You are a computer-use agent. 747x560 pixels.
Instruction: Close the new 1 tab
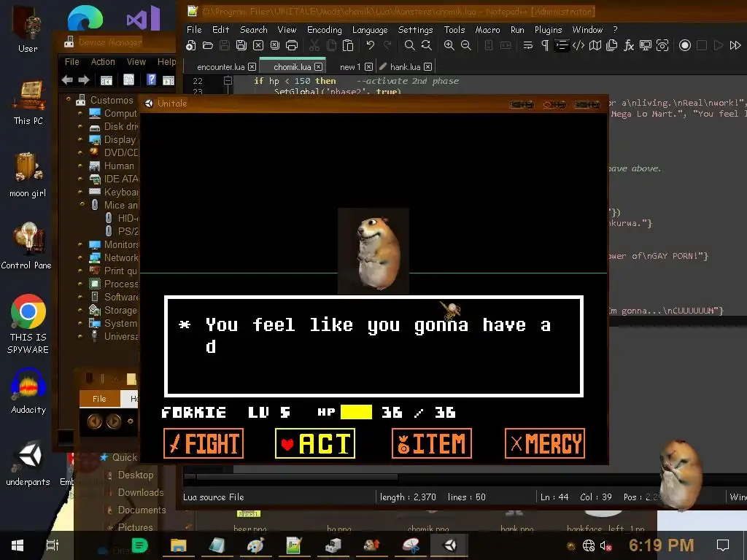[368, 67]
